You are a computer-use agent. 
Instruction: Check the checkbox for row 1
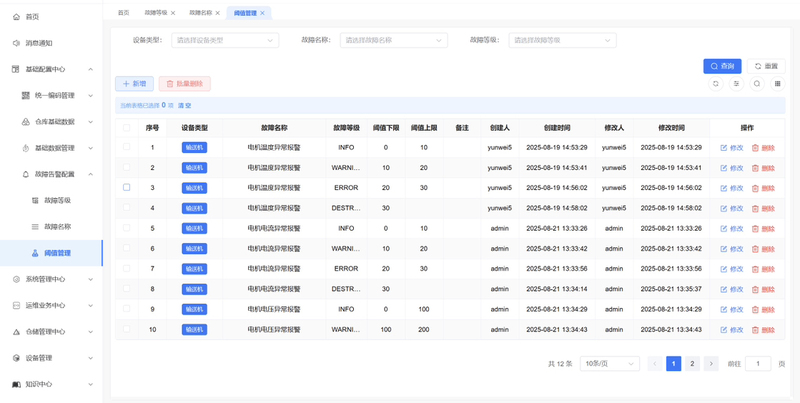[x=127, y=147]
